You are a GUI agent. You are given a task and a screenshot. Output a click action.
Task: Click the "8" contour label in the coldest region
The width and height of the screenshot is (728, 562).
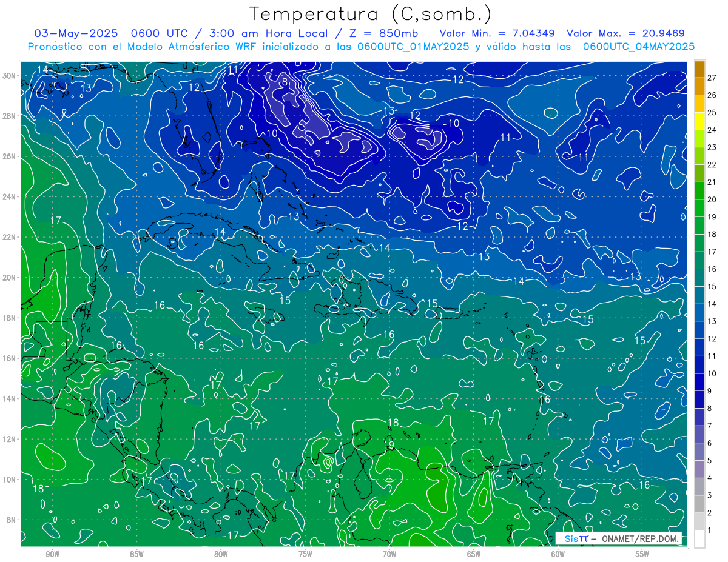tap(284, 82)
